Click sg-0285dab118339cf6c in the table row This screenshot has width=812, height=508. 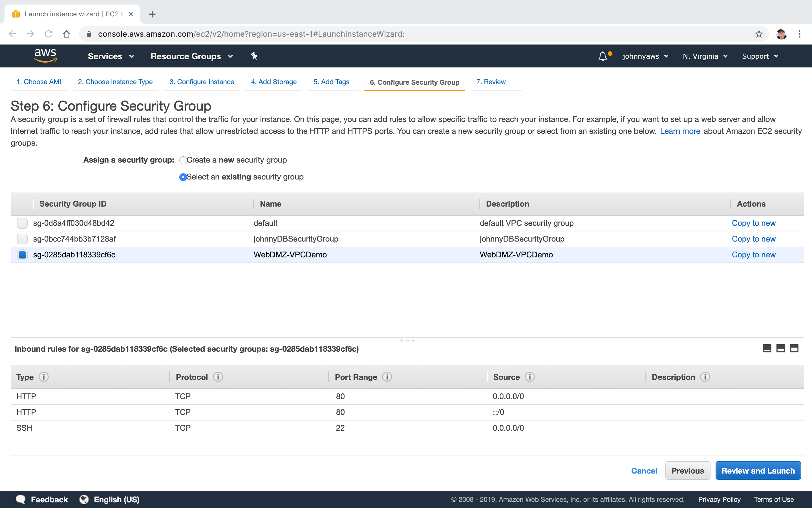click(x=74, y=255)
